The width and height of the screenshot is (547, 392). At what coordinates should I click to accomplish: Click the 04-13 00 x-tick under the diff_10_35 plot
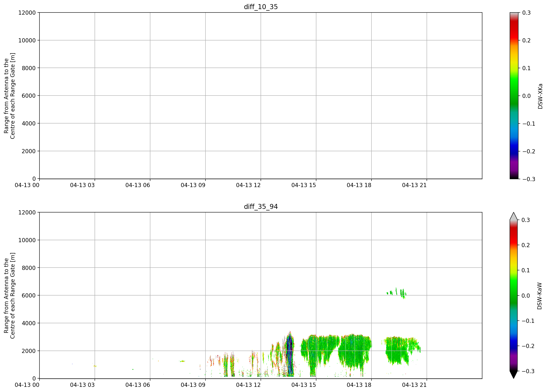point(27,185)
